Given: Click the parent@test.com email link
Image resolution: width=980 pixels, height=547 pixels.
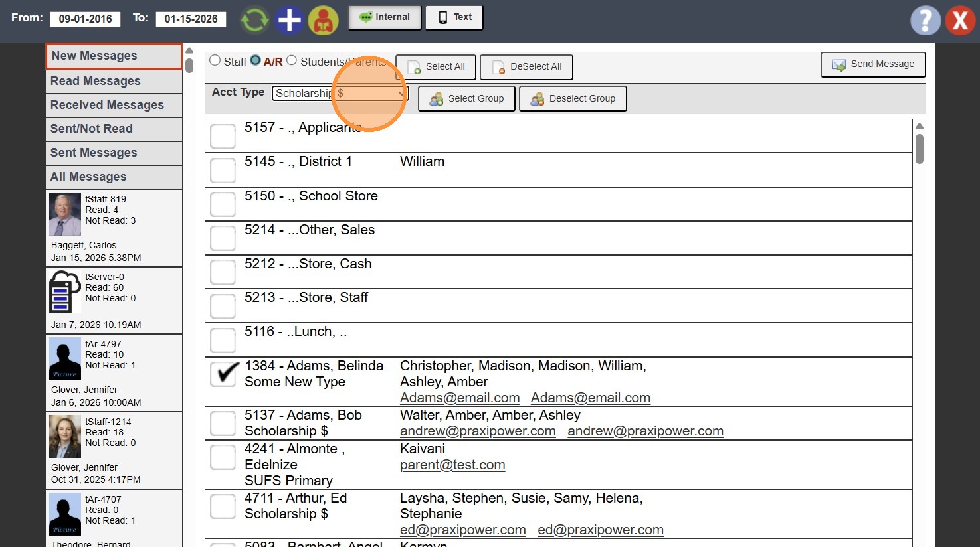Looking at the screenshot, I should 452,465.
